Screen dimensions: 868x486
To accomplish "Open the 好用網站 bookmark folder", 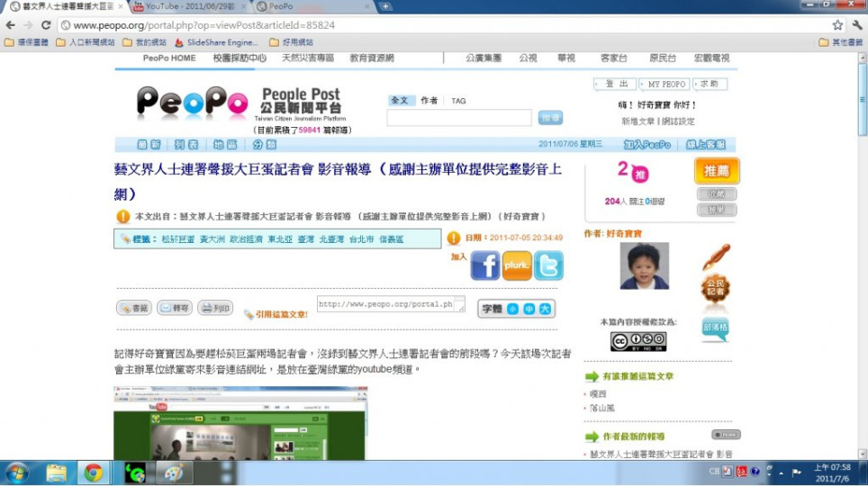I will 291,42.
